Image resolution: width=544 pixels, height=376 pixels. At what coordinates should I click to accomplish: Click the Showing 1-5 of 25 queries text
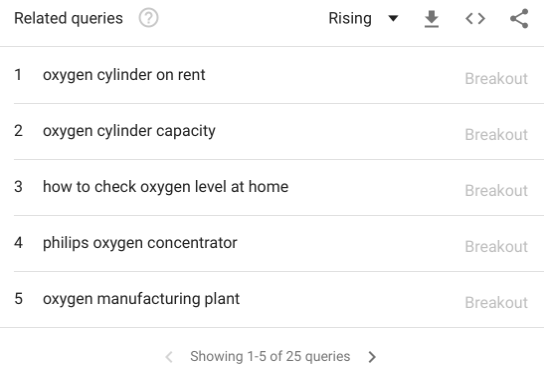click(x=270, y=357)
